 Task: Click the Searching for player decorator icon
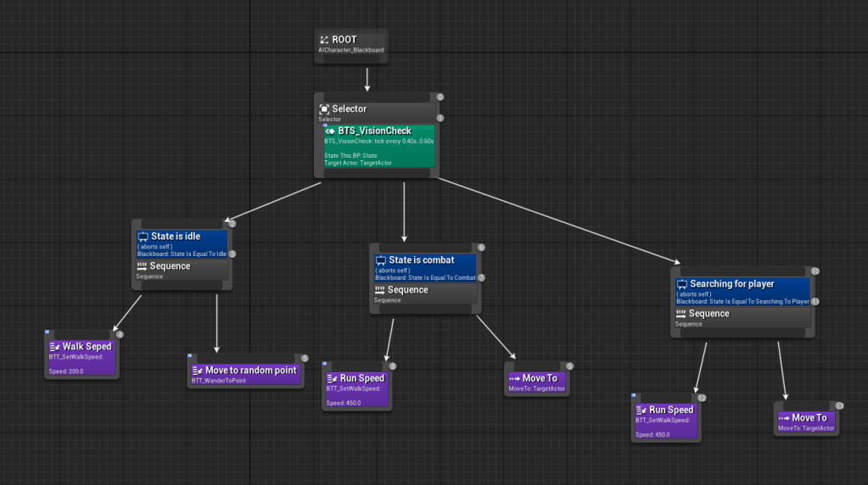pyautogui.click(x=682, y=284)
